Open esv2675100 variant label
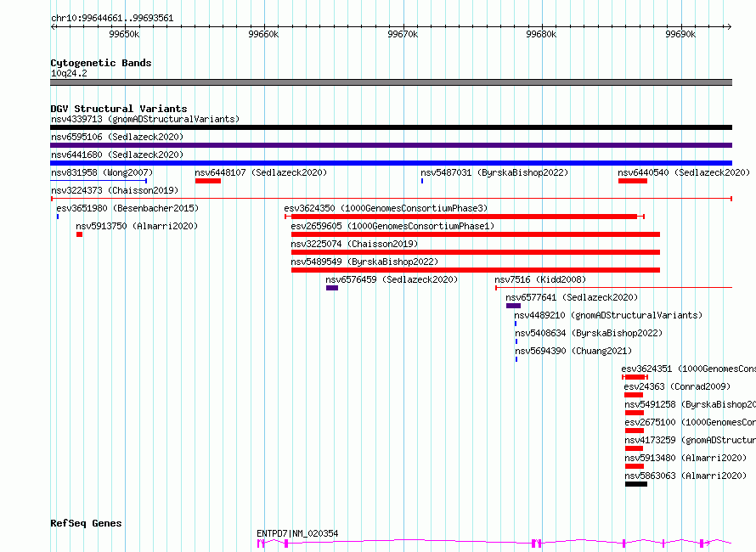The image size is (756, 552). (690, 422)
